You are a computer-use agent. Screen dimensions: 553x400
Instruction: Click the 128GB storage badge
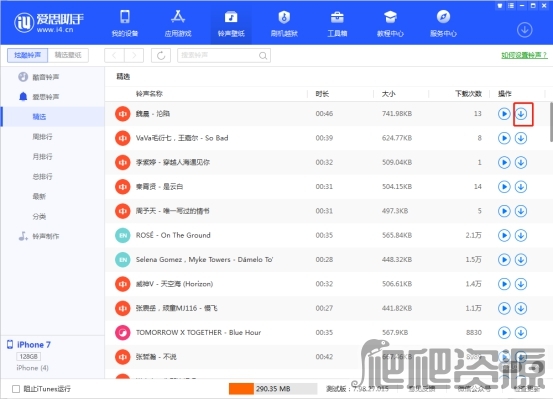pos(29,357)
